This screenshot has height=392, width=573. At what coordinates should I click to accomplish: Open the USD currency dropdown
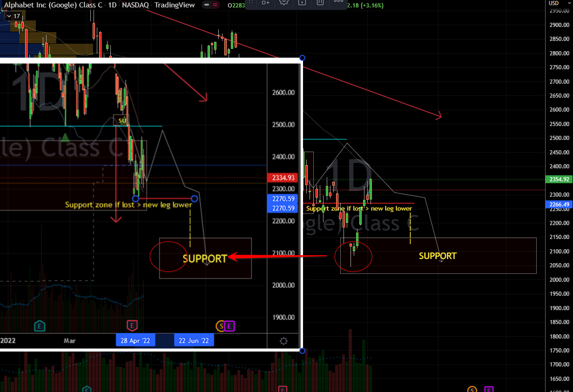point(554,3)
